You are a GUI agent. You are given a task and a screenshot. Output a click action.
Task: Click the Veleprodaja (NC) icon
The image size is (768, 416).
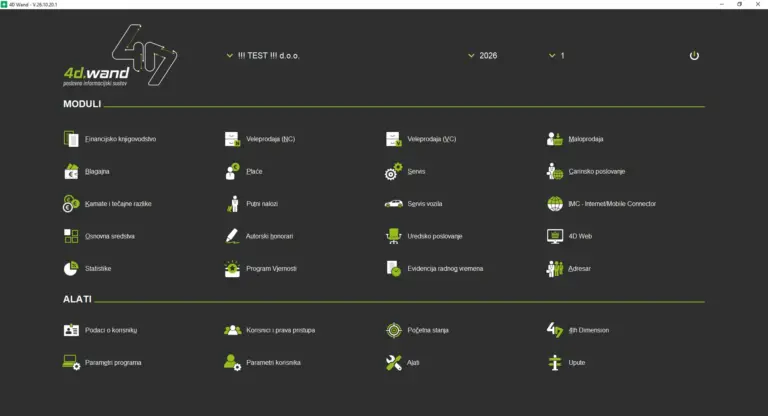(232, 139)
